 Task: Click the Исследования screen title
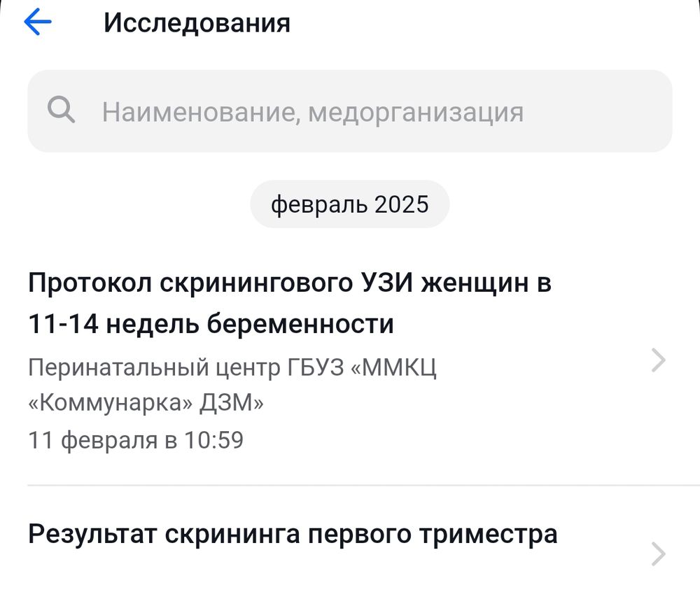click(197, 23)
